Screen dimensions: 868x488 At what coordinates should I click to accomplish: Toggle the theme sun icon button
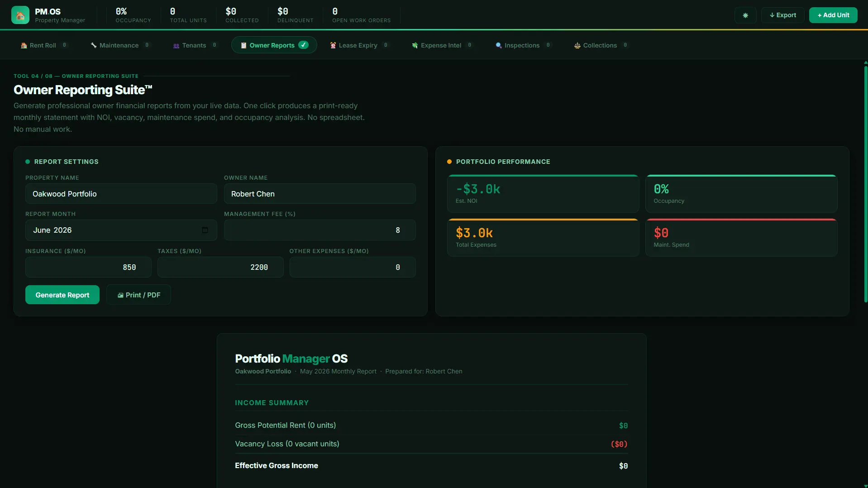[x=745, y=15]
